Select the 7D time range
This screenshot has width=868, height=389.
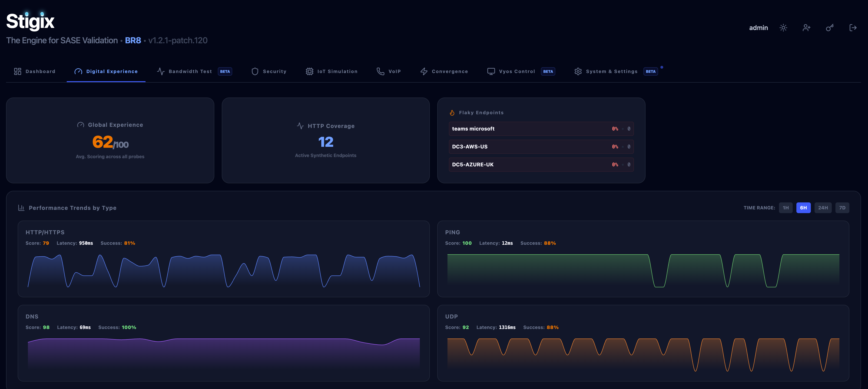(842, 208)
